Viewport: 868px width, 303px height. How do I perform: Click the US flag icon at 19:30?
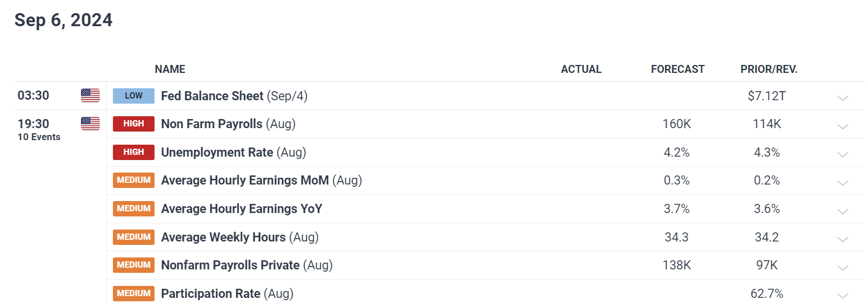pos(90,124)
